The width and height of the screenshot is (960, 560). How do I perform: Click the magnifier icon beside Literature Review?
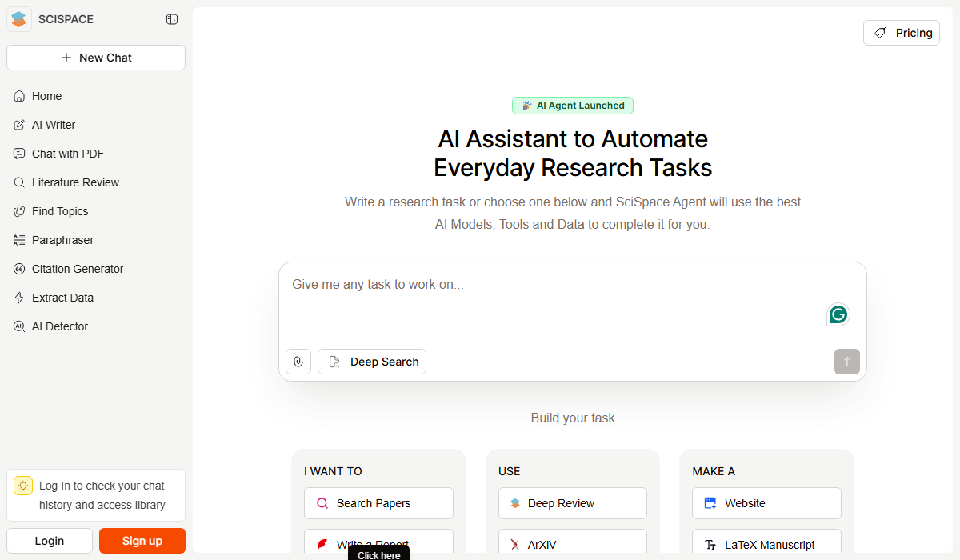point(19,182)
